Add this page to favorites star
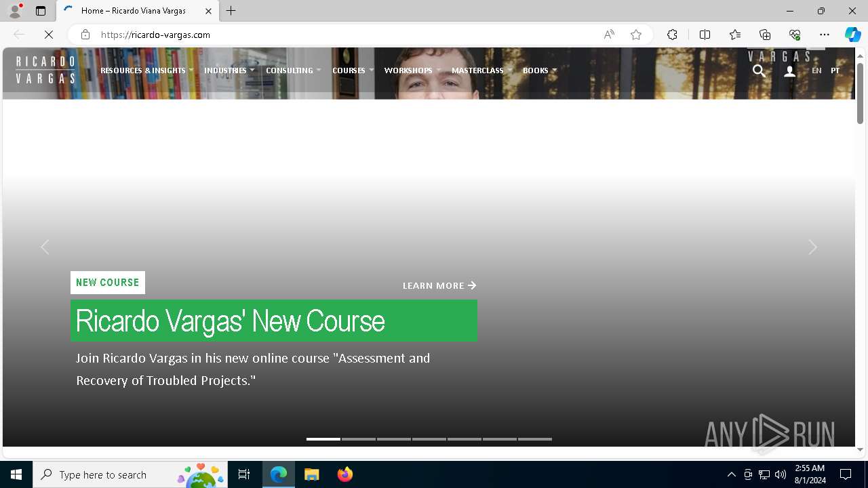Viewport: 868px width, 488px height. pos(635,35)
